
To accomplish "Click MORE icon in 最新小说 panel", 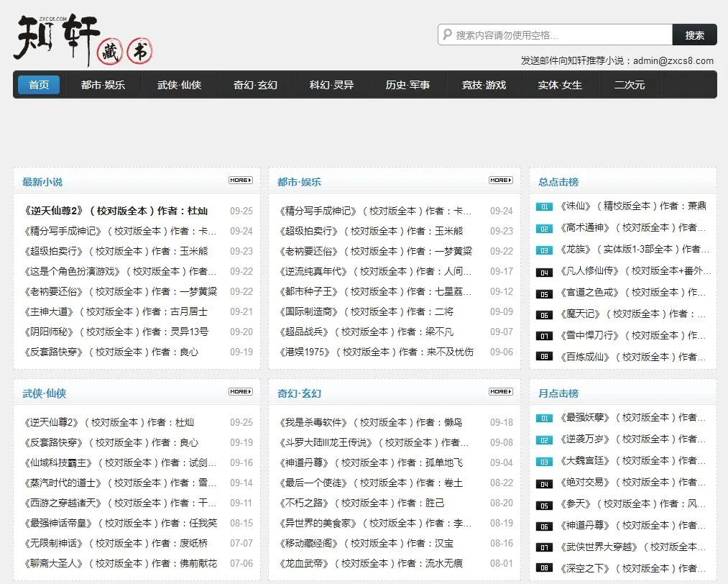I will pos(241,180).
